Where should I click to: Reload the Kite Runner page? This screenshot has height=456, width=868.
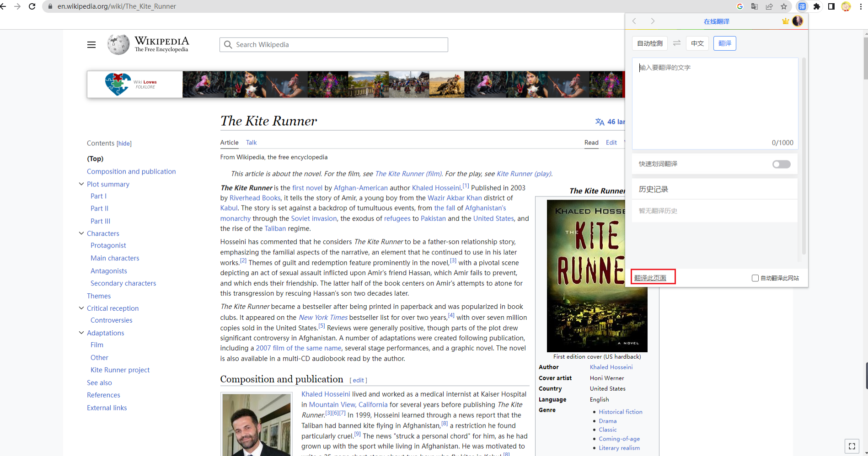(32, 6)
